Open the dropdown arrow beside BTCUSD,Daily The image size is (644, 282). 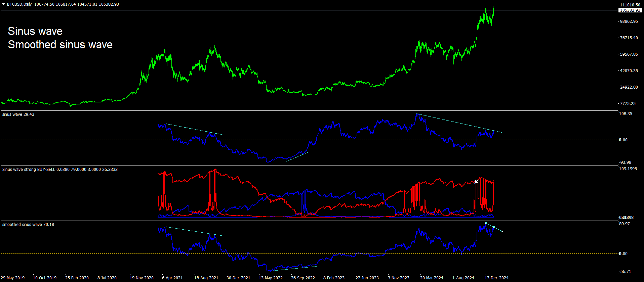pos(4,4)
